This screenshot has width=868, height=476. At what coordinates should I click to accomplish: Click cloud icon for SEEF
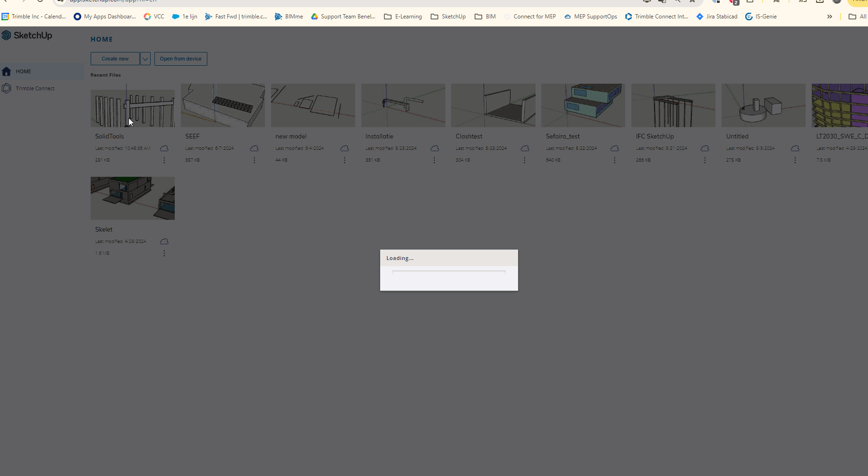[x=255, y=148]
